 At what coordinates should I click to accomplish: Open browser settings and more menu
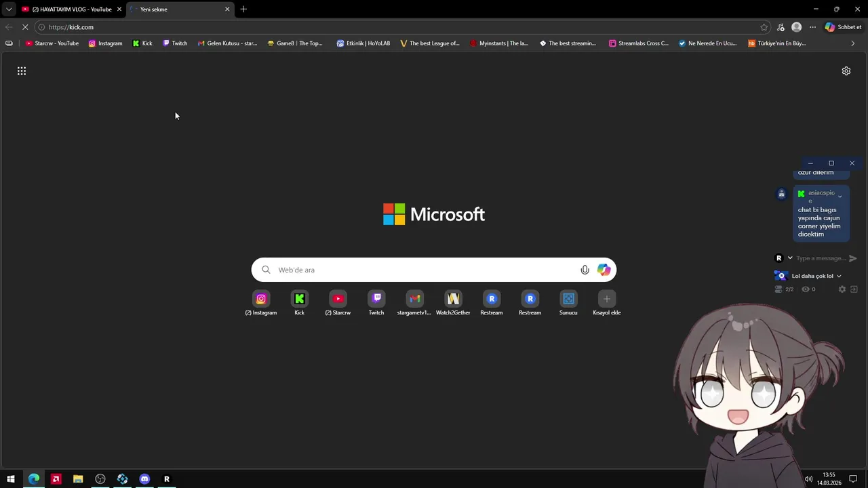point(813,27)
